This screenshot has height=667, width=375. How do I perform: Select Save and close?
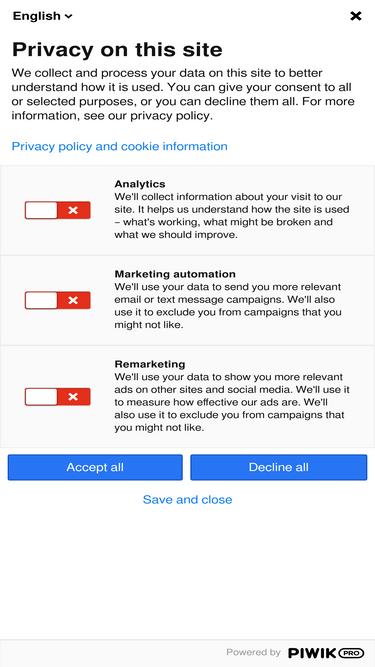pos(188,499)
